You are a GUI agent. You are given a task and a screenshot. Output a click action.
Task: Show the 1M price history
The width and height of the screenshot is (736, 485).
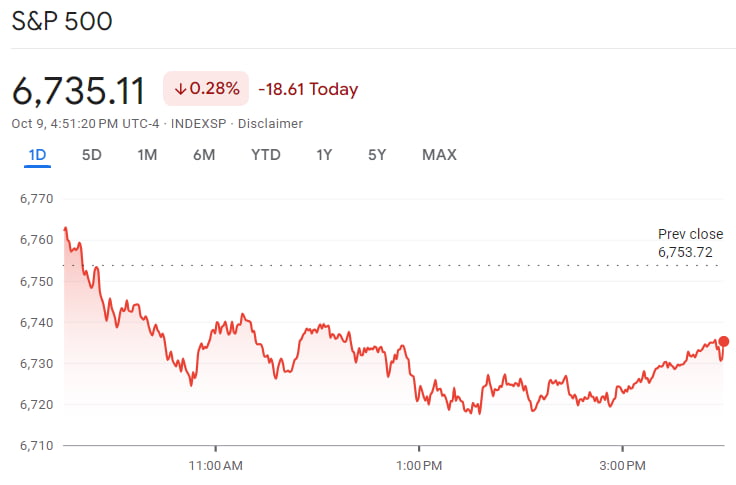point(147,155)
